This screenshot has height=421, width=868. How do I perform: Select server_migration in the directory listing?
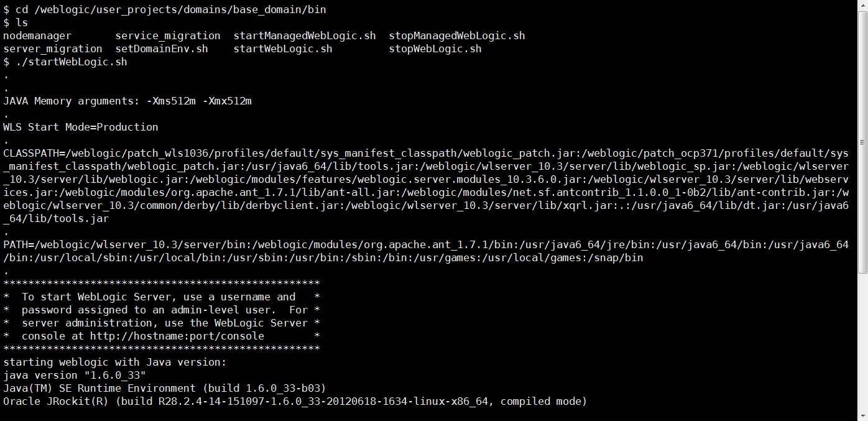[53, 49]
